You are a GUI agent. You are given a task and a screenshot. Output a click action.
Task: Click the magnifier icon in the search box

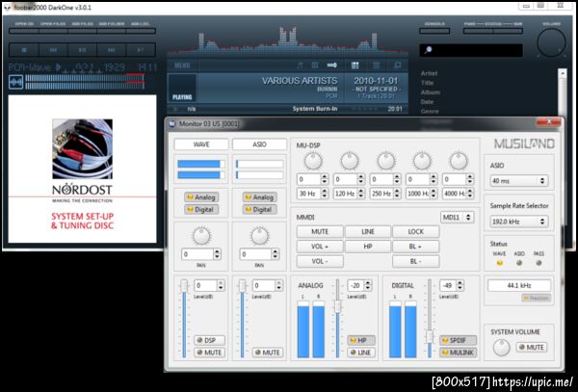[x=428, y=50]
